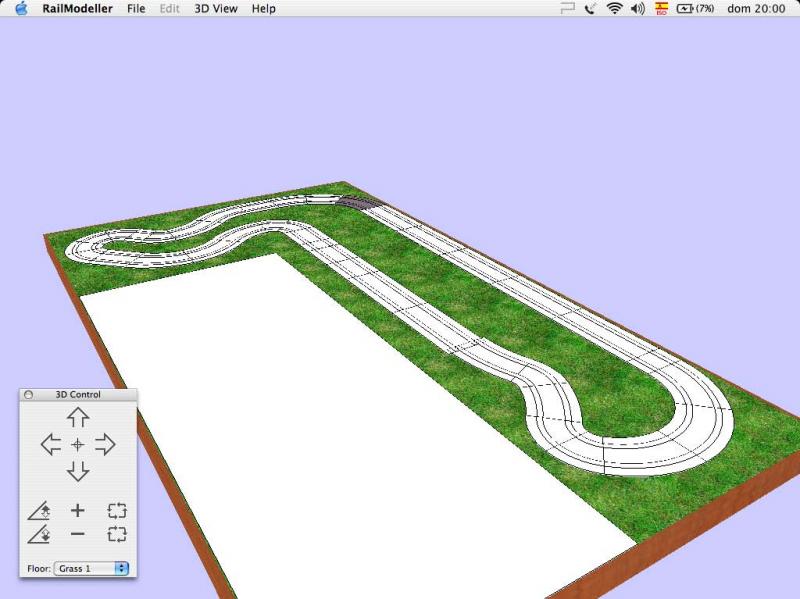
Task: Zoom out with the minus icon
Action: (x=78, y=535)
